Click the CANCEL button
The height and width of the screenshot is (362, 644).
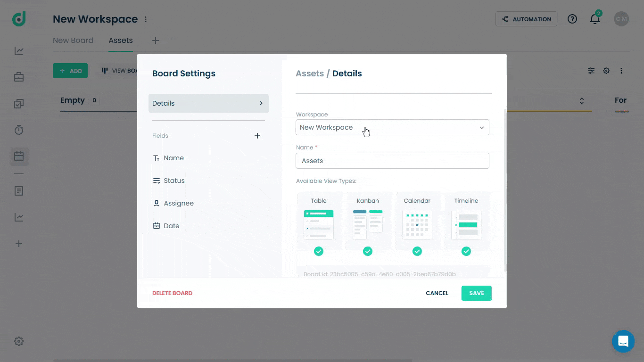[437, 293]
